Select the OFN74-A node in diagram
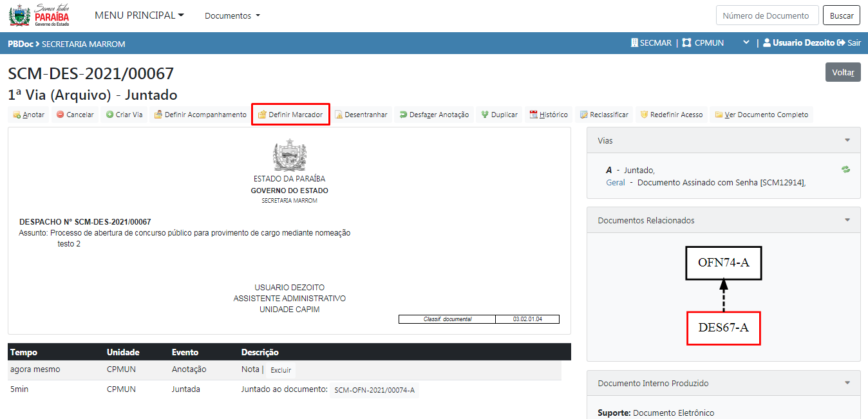868x419 pixels. coord(723,263)
